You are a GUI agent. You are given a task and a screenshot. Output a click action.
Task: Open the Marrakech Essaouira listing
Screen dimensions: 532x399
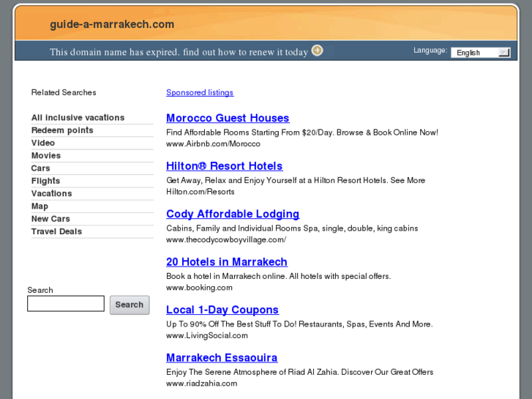click(222, 357)
